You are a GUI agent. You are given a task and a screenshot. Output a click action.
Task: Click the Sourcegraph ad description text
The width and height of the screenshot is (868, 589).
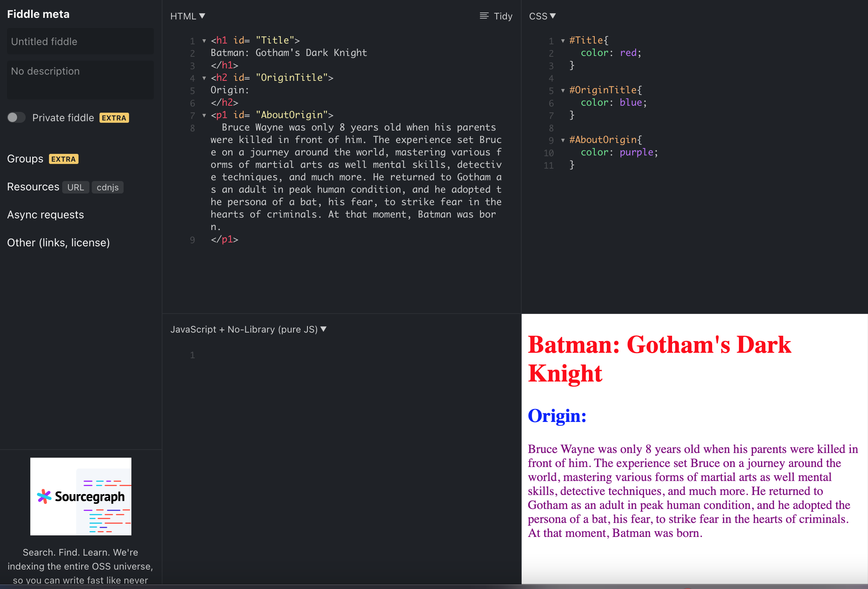coord(80,566)
